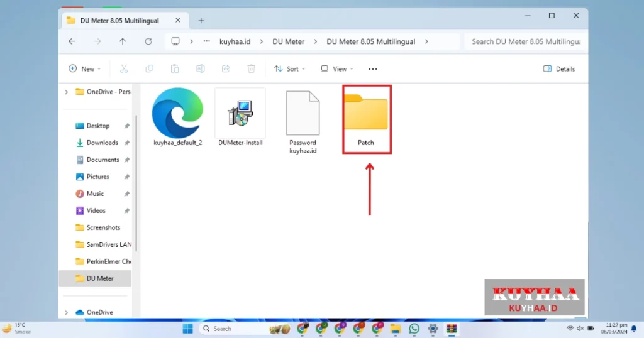Viewport: 644px width, 338px height.
Task: Unpin Downloads using its pin icon
Action: pos(127,143)
